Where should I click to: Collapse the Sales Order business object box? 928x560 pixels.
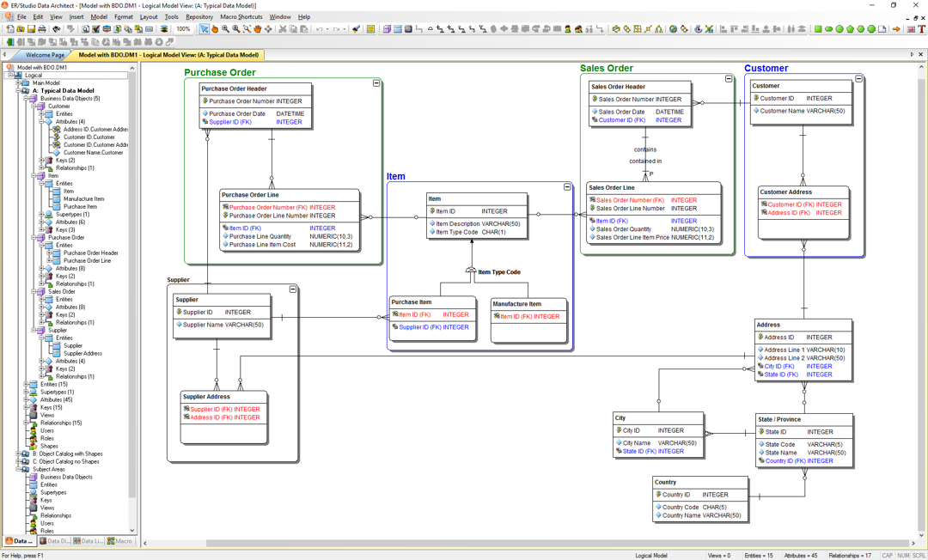729,79
